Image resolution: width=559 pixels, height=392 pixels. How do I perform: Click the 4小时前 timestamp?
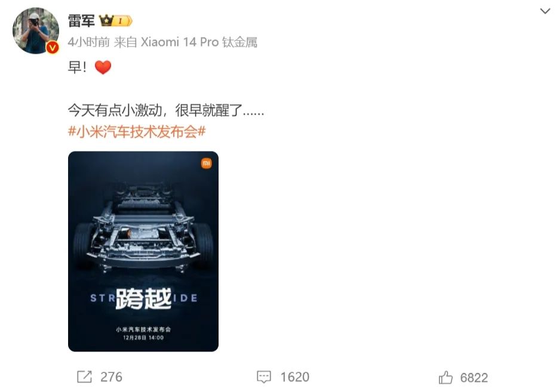pos(89,42)
